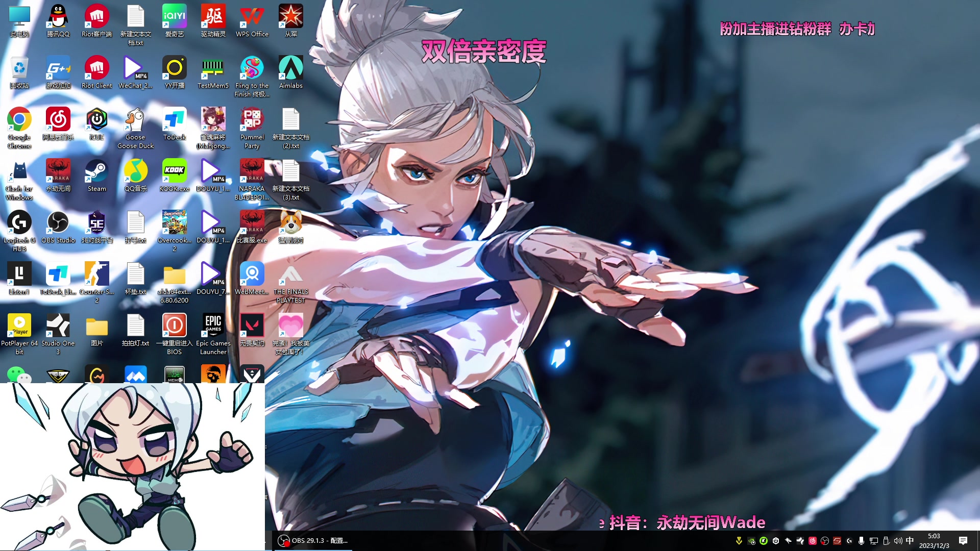Open the taskbar clock showing 5:03
The height and width of the screenshot is (551, 980).
point(934,541)
